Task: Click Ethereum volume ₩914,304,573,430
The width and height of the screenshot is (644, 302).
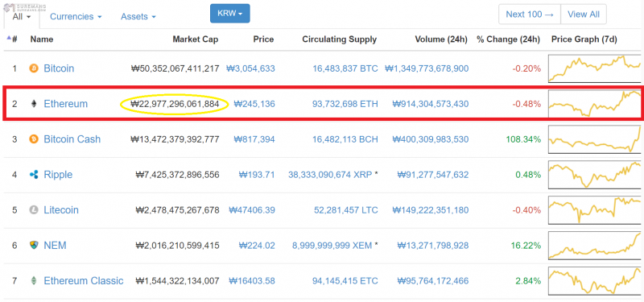Action: 430,104
